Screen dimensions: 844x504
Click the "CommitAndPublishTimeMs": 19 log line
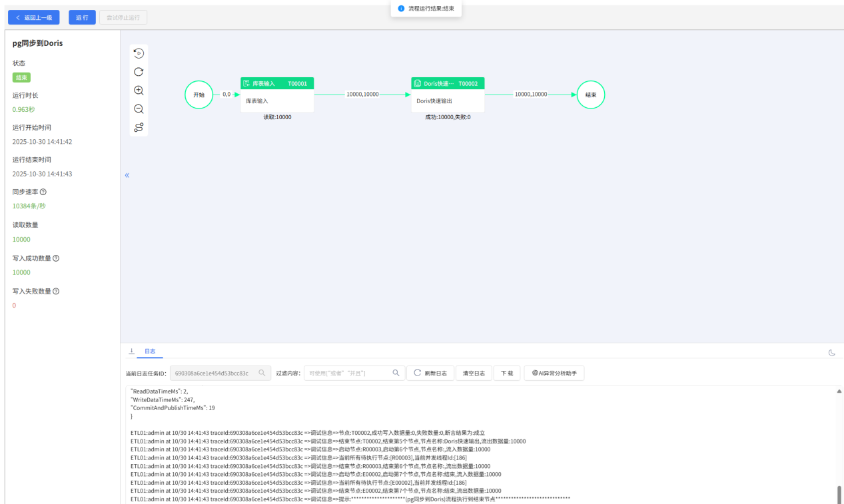[x=173, y=407]
